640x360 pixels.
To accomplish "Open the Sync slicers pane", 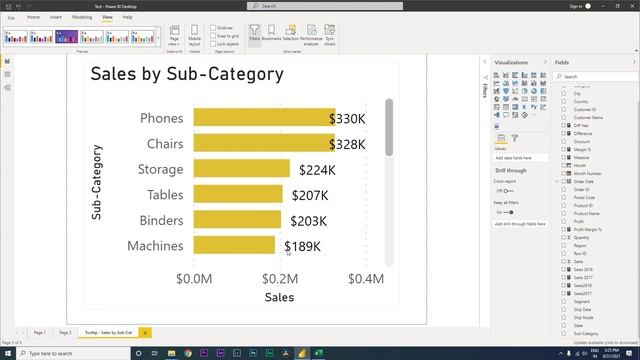I will pyautogui.click(x=329, y=35).
